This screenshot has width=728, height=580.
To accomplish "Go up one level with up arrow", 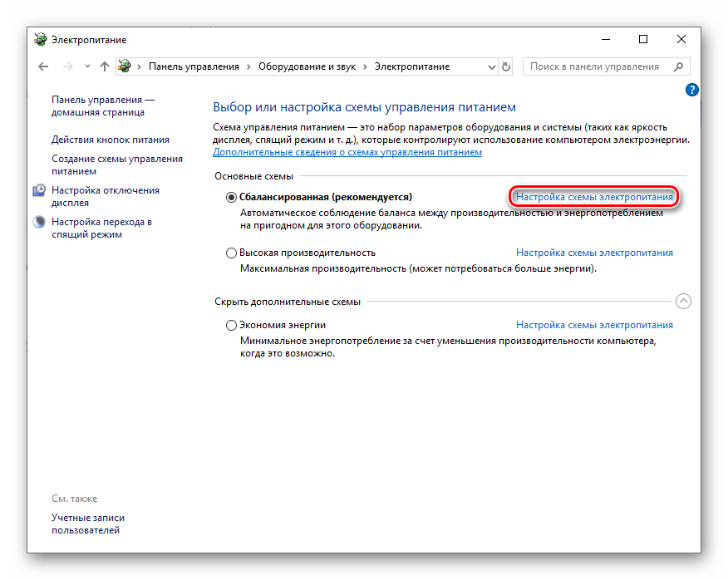I will pyautogui.click(x=104, y=66).
